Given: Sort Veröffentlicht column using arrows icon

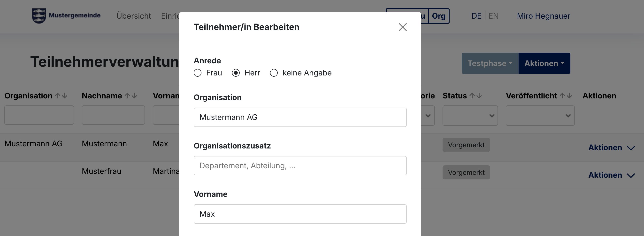Looking at the screenshot, I should click(x=566, y=96).
